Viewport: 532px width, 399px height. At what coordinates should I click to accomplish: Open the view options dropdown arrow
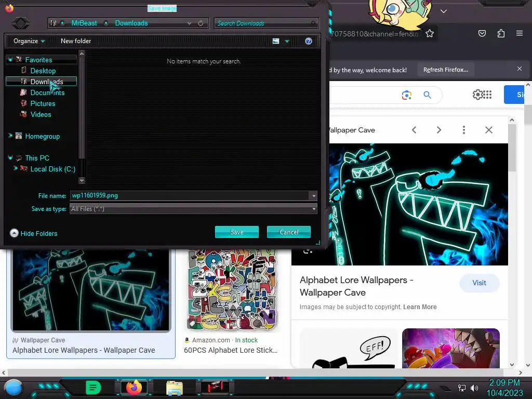pos(287,42)
